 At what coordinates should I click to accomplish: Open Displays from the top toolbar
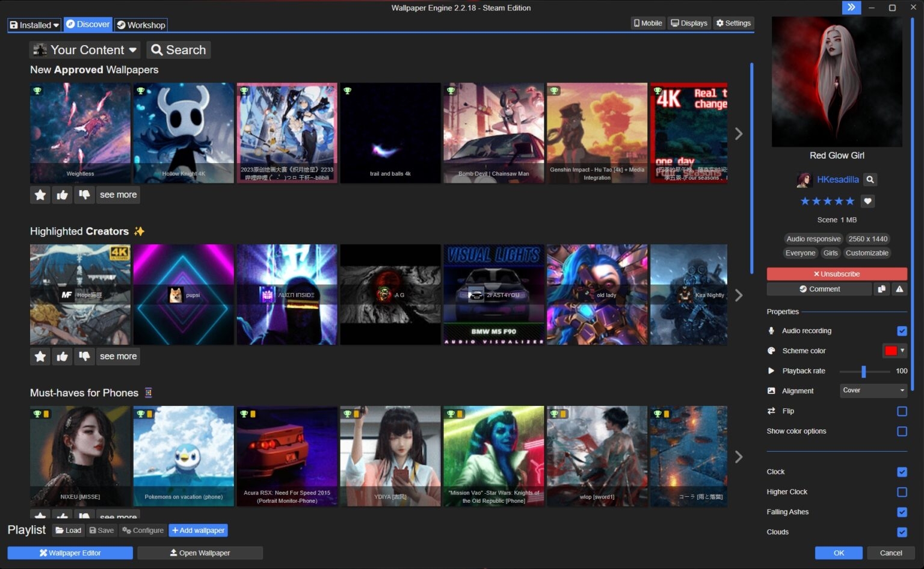(x=688, y=23)
